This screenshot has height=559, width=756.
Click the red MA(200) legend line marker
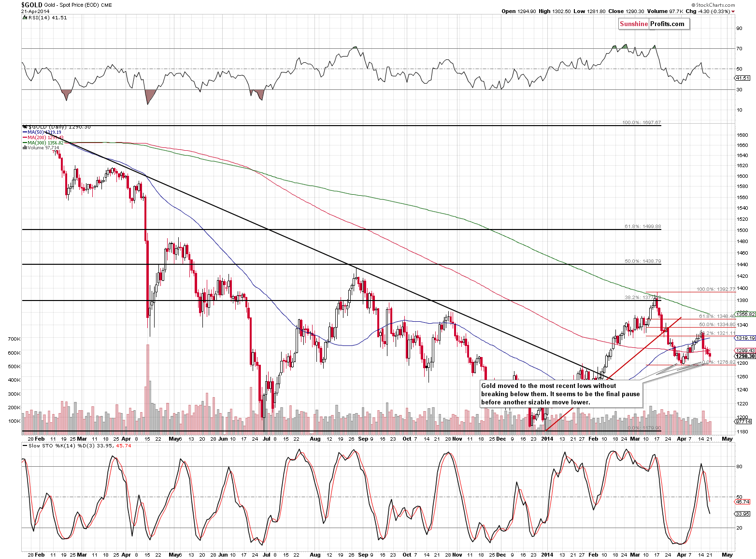[25, 138]
